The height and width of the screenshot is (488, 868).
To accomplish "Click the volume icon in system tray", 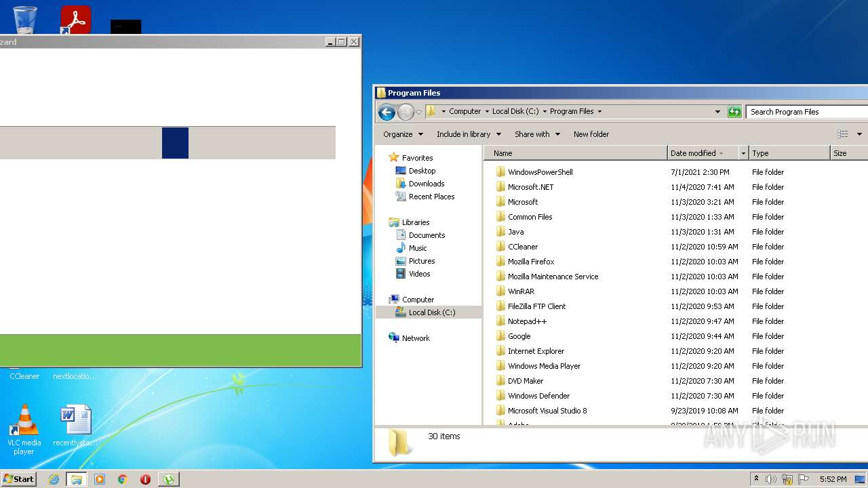I will pyautogui.click(x=771, y=479).
